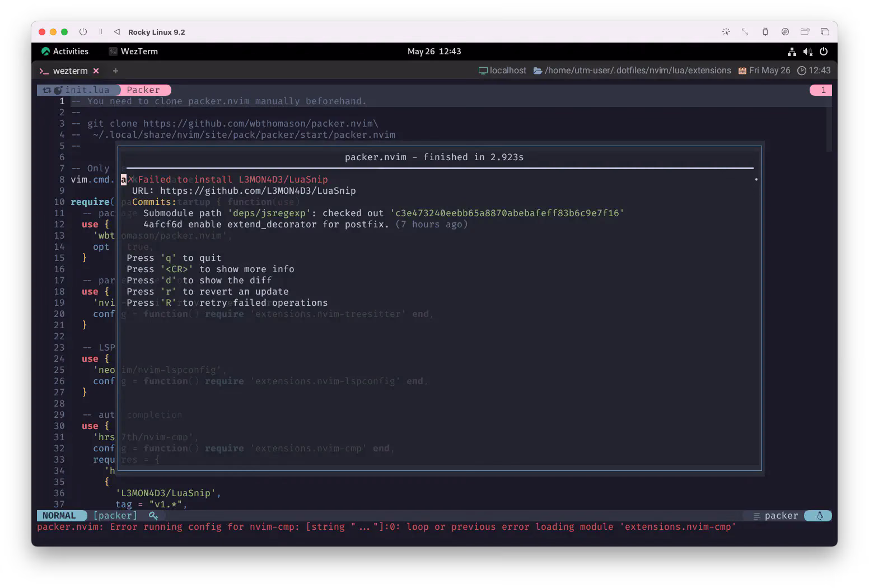The height and width of the screenshot is (588, 869).
Task: Click the GNOME volume icon
Action: 807,52
